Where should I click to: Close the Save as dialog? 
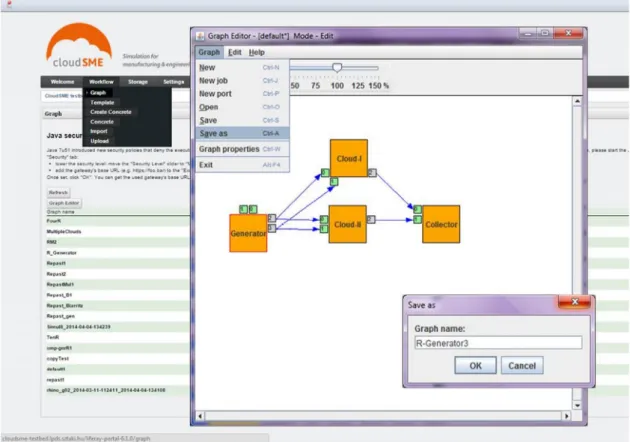point(575,302)
